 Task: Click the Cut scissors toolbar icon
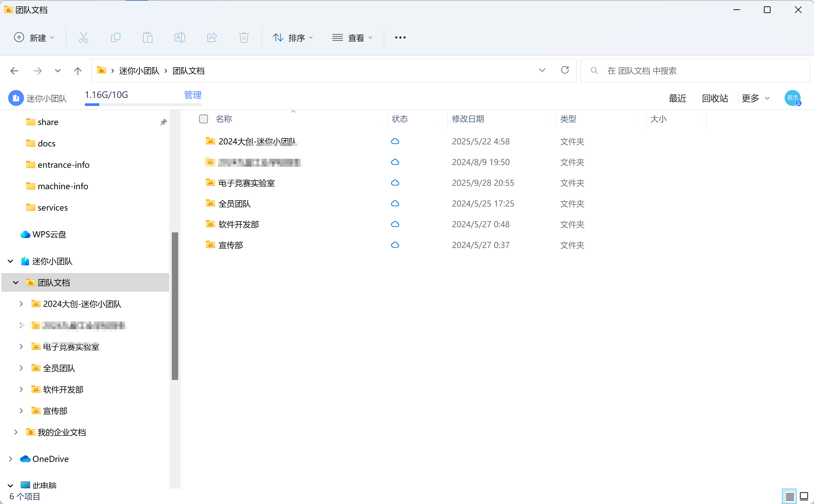tap(83, 37)
